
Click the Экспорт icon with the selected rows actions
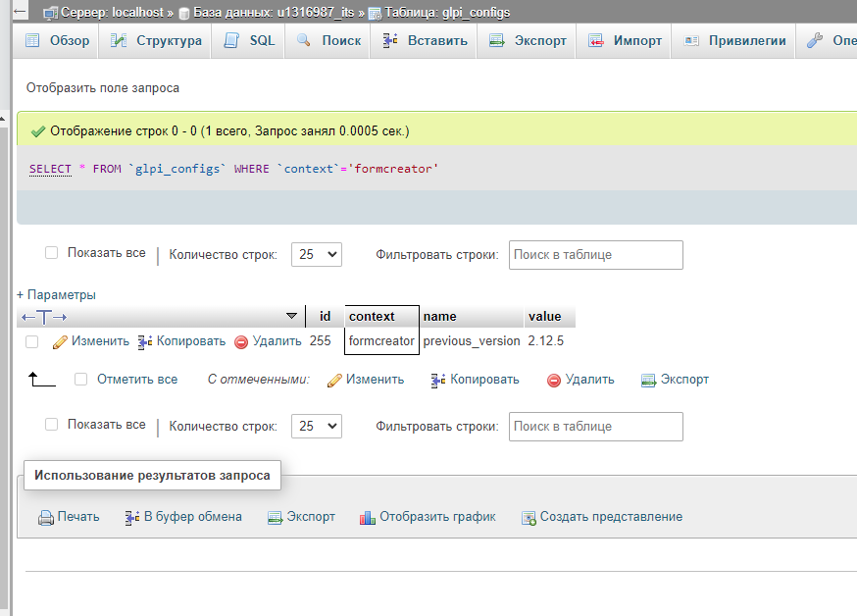648,380
